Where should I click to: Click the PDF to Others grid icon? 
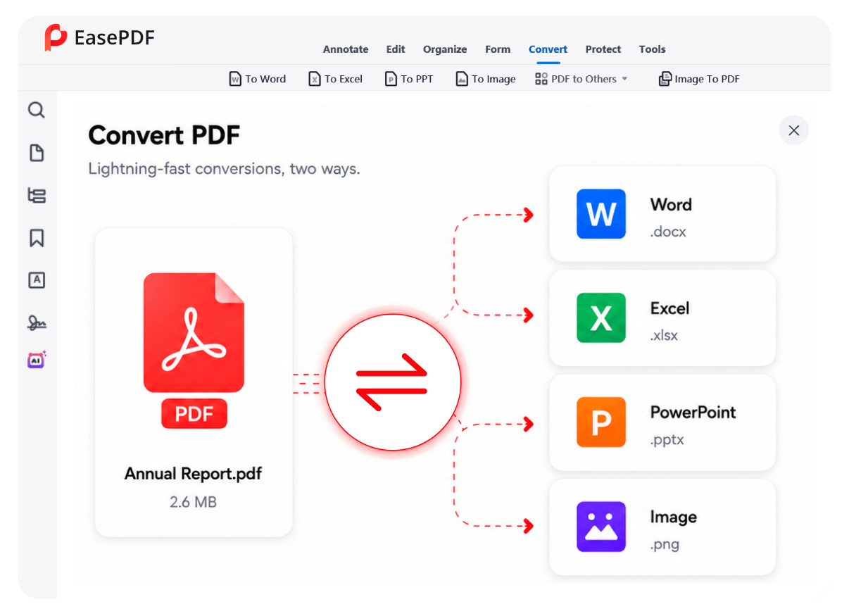coord(541,79)
